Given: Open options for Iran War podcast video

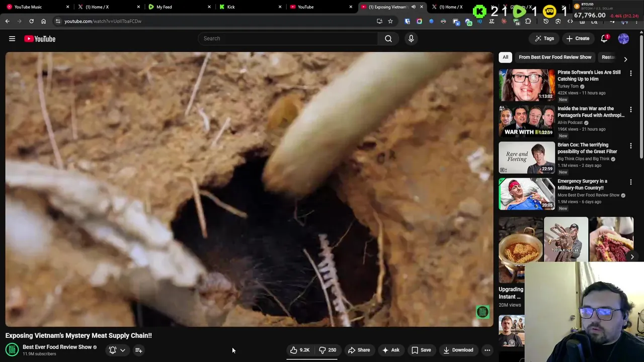Looking at the screenshot, I should point(631,110).
